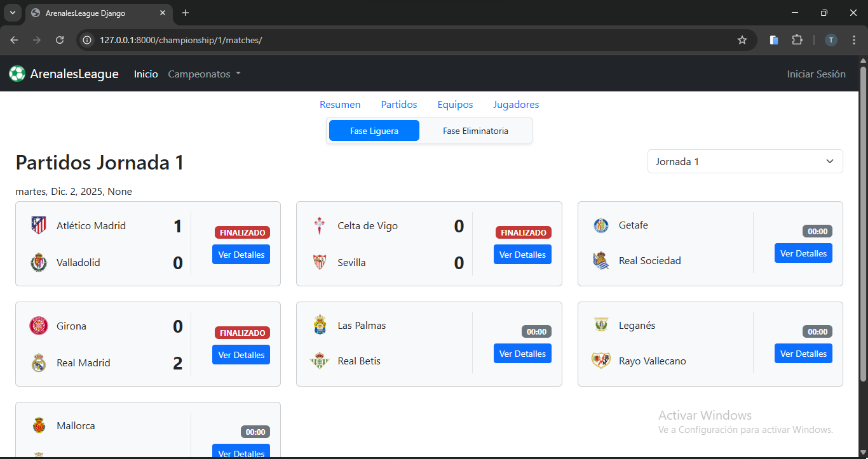View details of Celta de Vigo match
Screen dimensions: 868x459
522,255
